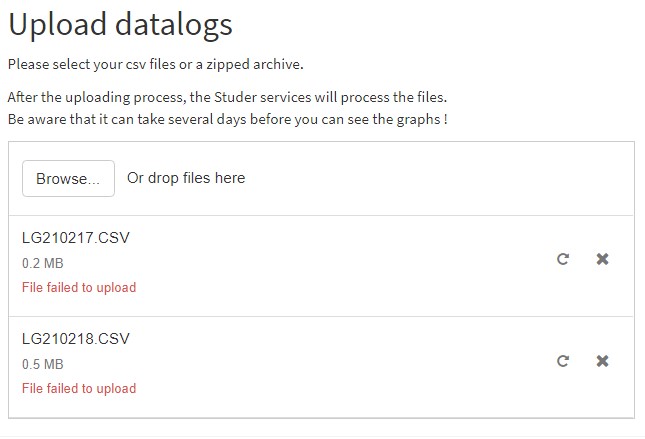This screenshot has width=645, height=439.
Task: Click the 0.5 MB file size label
Action: 43,365
